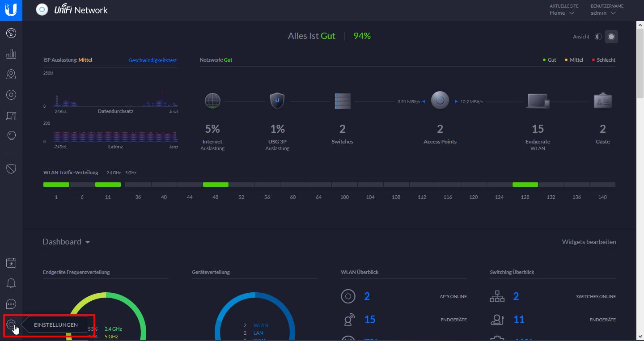
Task: Click the Switches rack icon
Action: (x=343, y=101)
